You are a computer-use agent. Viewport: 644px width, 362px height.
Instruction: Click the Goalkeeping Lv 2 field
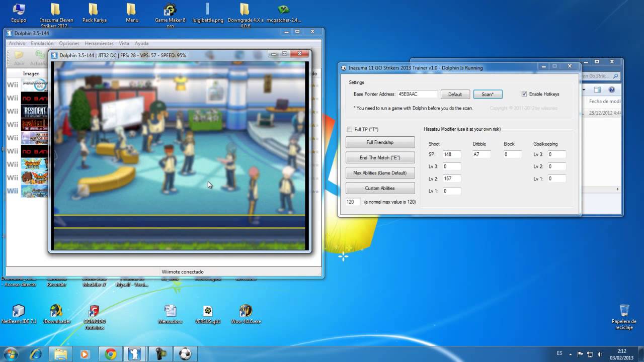coord(556,166)
